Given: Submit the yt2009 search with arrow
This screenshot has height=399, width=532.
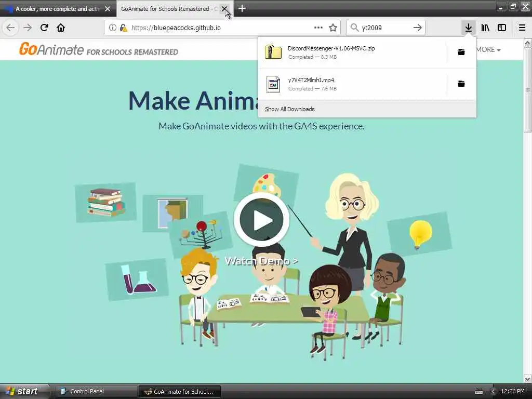Looking at the screenshot, I should (418, 28).
